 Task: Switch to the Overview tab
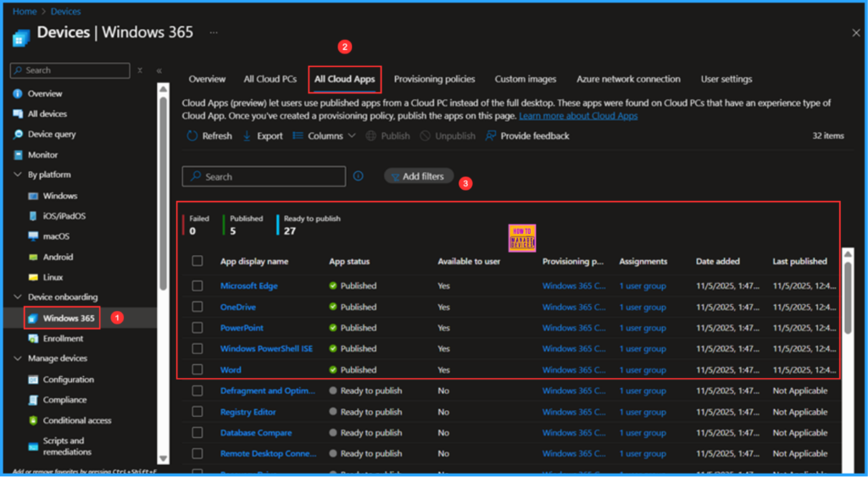(207, 79)
